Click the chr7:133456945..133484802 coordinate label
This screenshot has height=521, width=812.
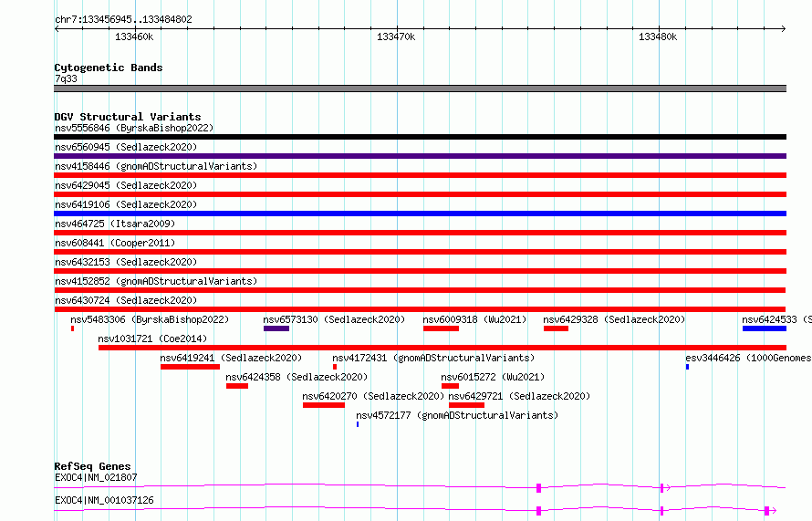(123, 19)
